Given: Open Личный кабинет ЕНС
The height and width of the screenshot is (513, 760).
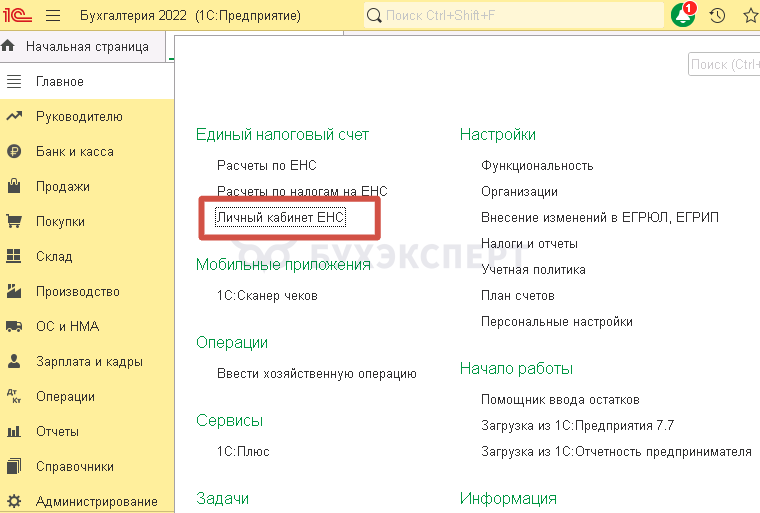Looking at the screenshot, I should 281,217.
